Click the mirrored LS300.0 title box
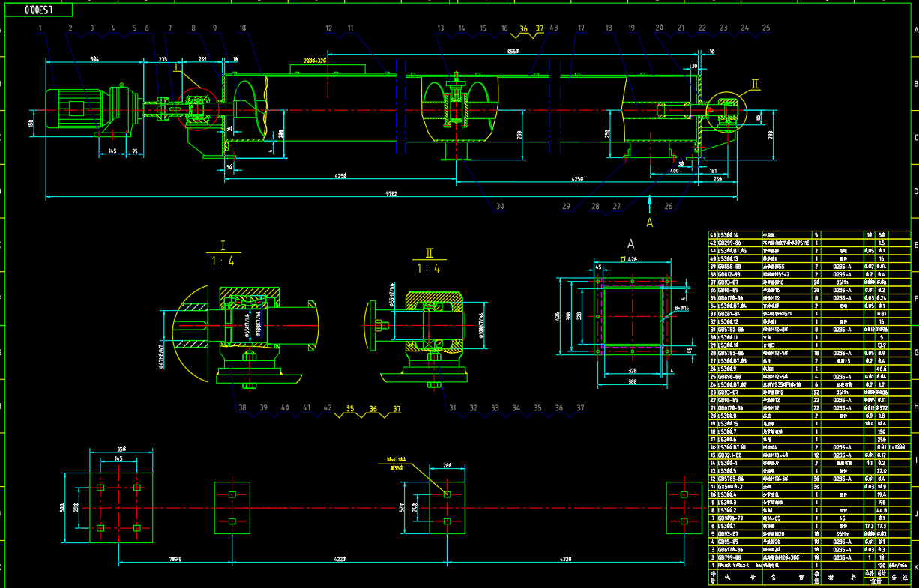 click(37, 10)
